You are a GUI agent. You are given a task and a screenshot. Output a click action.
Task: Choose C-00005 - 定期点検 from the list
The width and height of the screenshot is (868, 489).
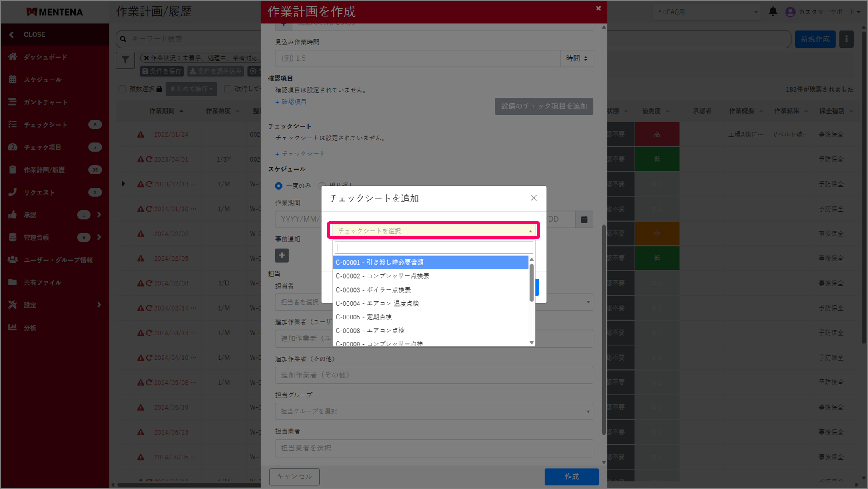[x=363, y=317]
